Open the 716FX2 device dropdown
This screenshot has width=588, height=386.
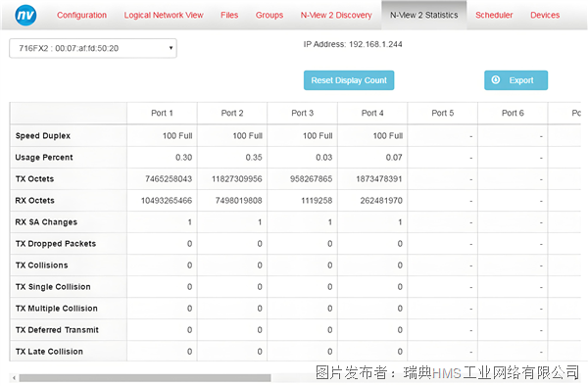pyautogui.click(x=93, y=48)
